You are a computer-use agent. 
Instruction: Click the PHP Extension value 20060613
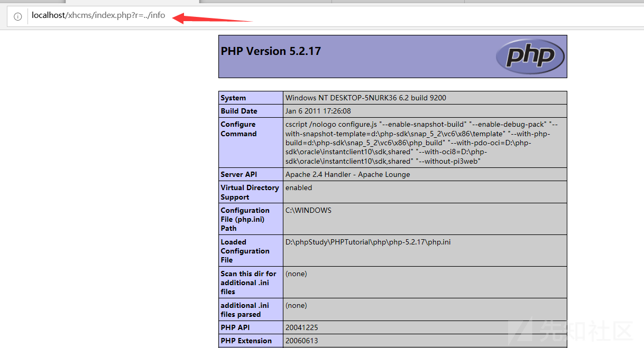click(x=301, y=341)
